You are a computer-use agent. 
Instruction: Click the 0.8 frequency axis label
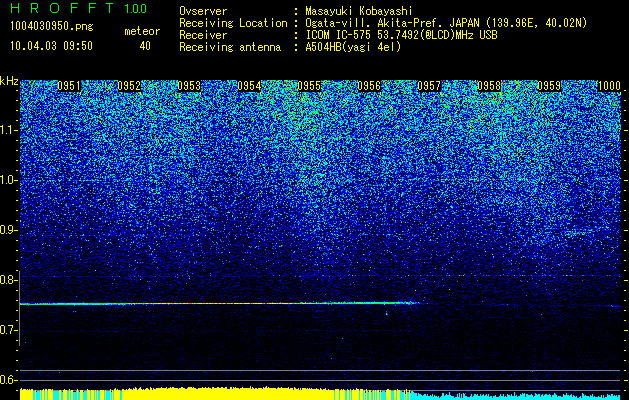click(x=8, y=280)
